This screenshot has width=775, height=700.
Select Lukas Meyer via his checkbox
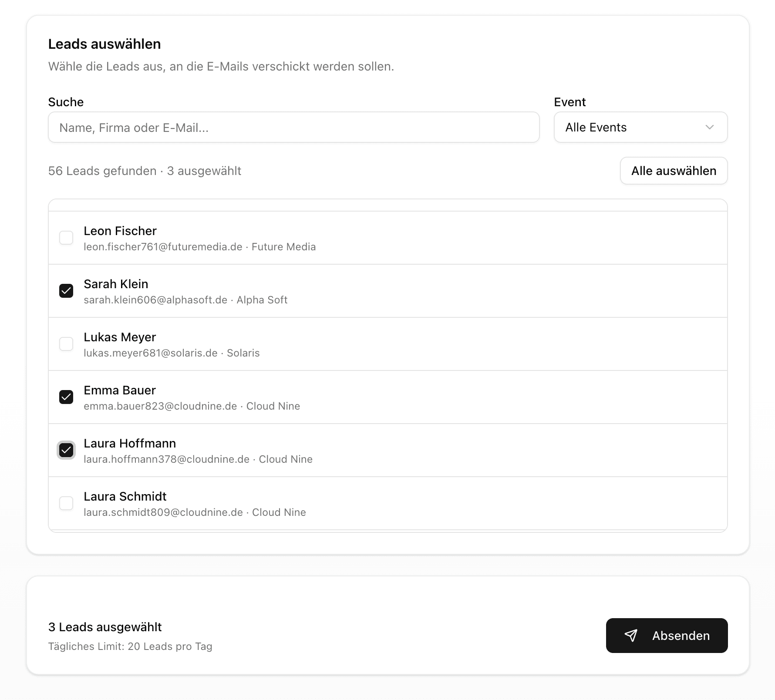click(x=66, y=344)
